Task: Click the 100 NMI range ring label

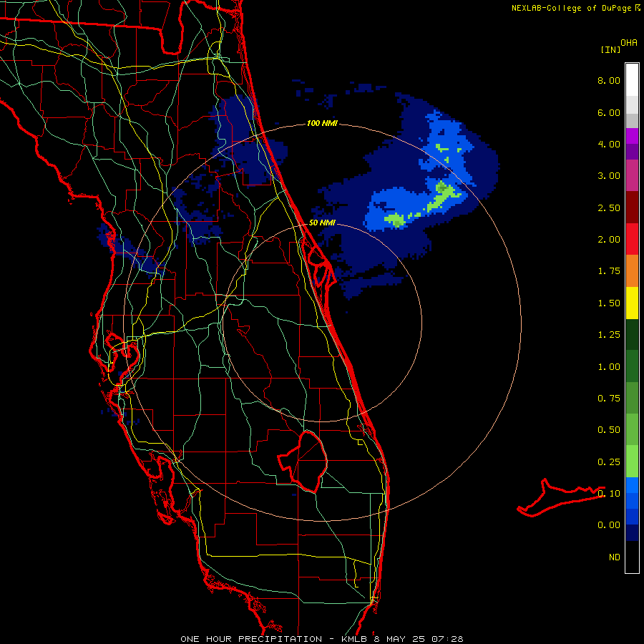Action: [322, 123]
